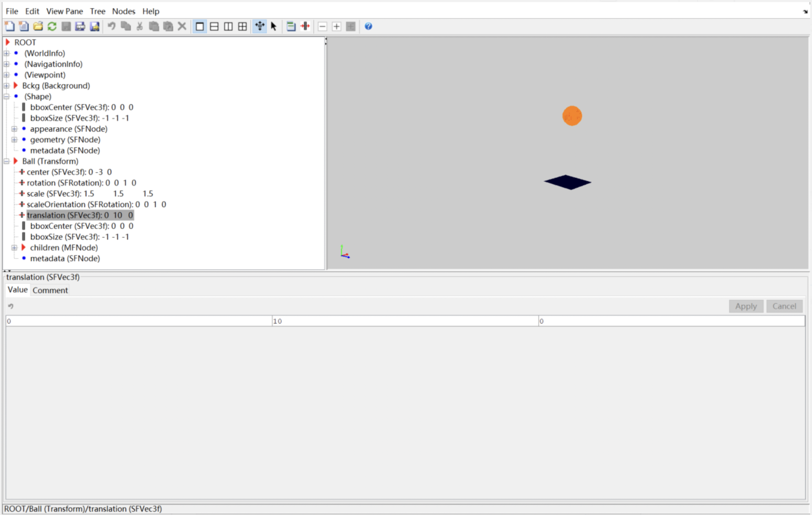The image size is (812, 515).
Task: Click the blue Help question icon
Action: click(x=368, y=26)
